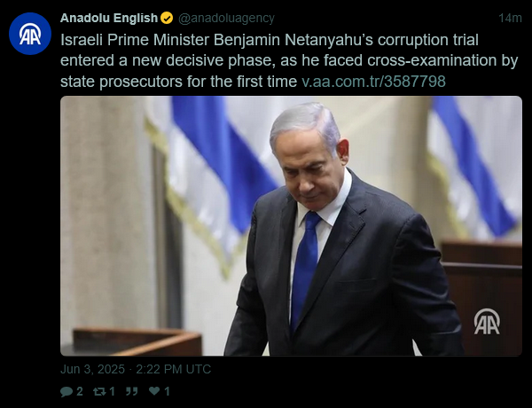Click the right blurred flag in photo
The height and width of the screenshot is (408, 532).
click(475, 168)
